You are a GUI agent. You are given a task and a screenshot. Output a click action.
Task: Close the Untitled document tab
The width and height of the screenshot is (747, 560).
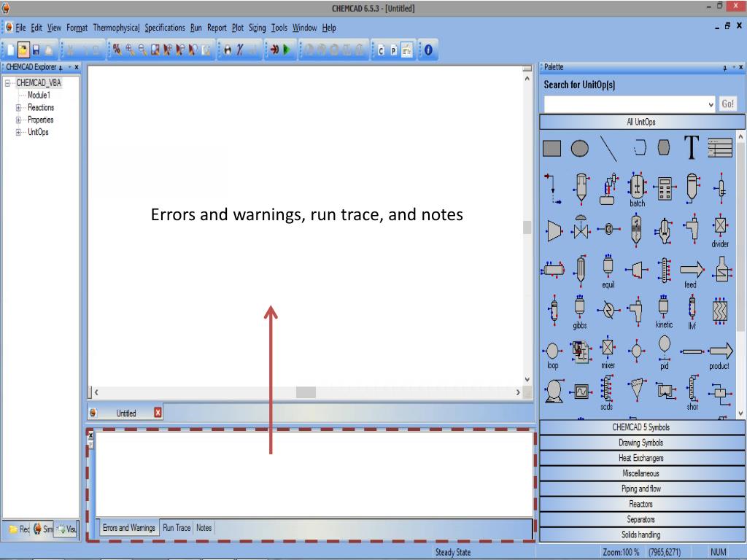[158, 413]
